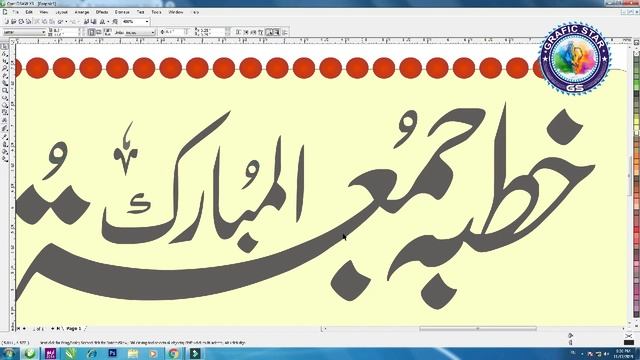Open the Text menu

(140, 12)
